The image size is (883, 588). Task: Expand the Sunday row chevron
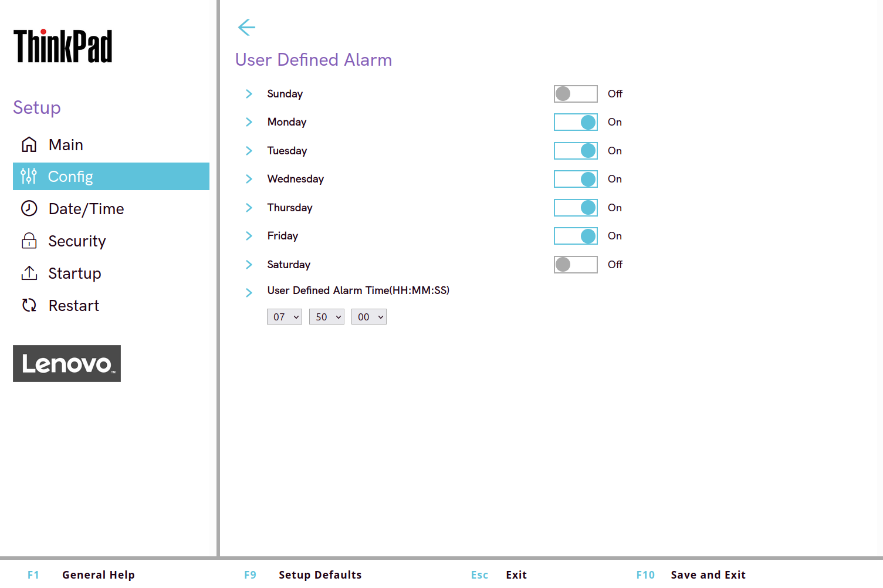tap(249, 94)
